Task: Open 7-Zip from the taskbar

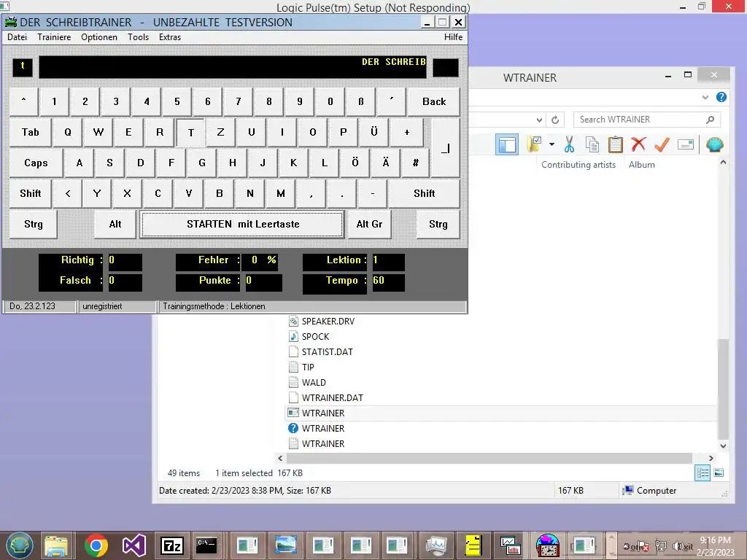Action: (x=172, y=545)
